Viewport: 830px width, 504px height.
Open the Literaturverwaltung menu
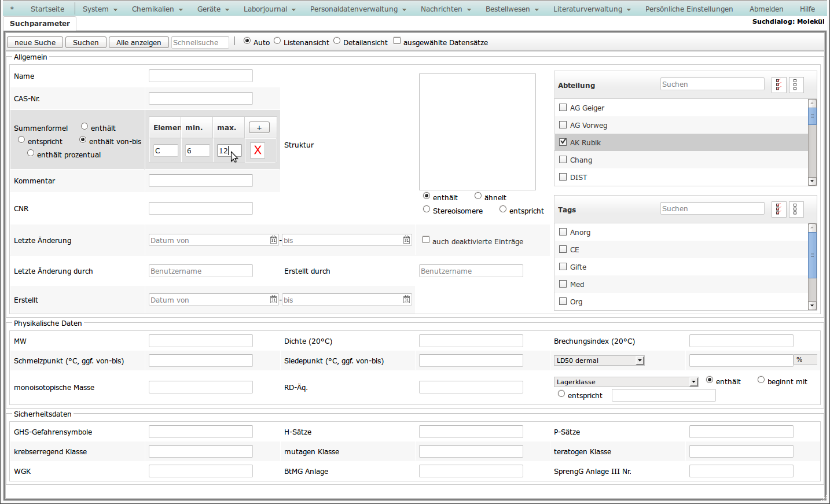(x=592, y=9)
